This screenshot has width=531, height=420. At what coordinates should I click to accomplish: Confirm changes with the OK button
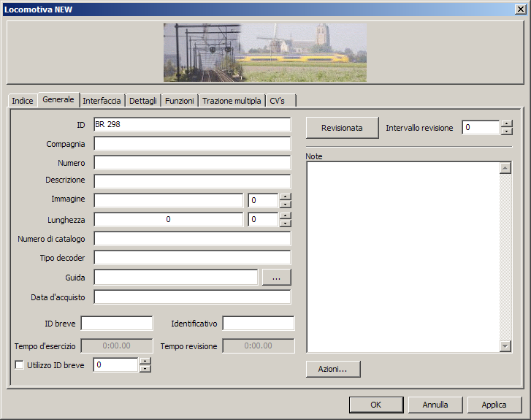pos(376,405)
